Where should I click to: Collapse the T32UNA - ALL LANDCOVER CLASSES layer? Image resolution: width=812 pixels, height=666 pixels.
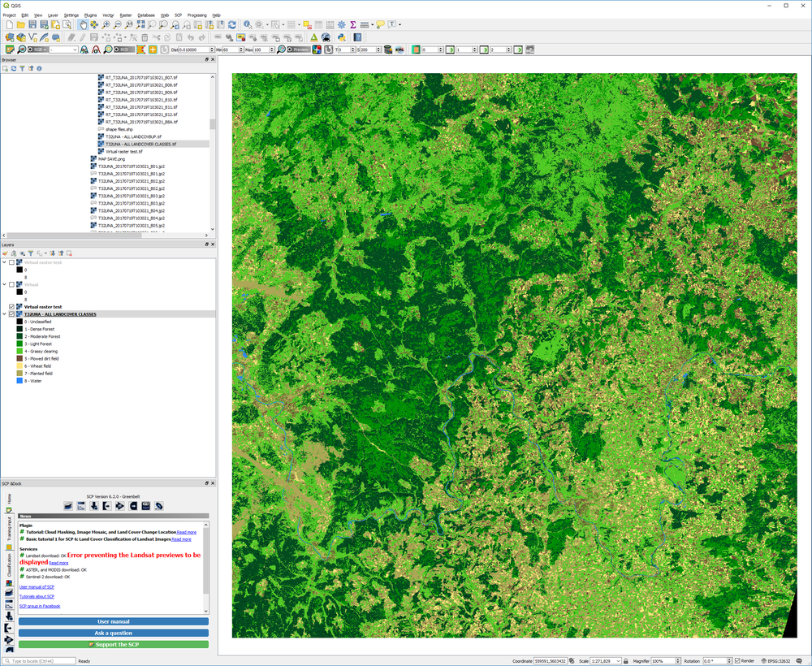point(4,314)
